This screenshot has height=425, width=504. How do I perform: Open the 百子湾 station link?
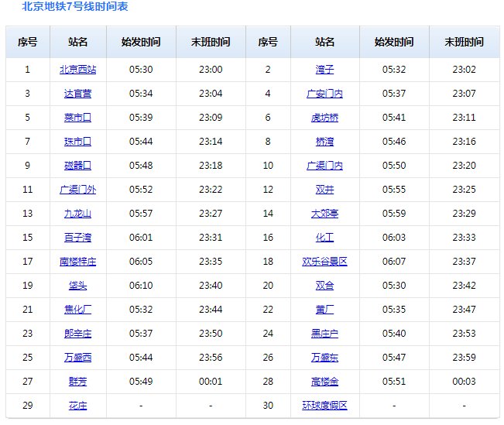tap(77, 238)
